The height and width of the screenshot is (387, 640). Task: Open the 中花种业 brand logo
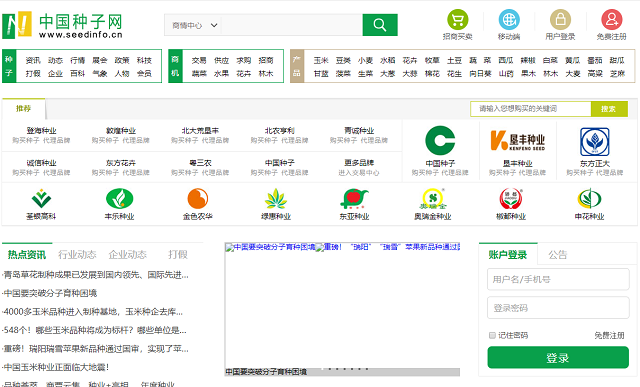click(589, 198)
